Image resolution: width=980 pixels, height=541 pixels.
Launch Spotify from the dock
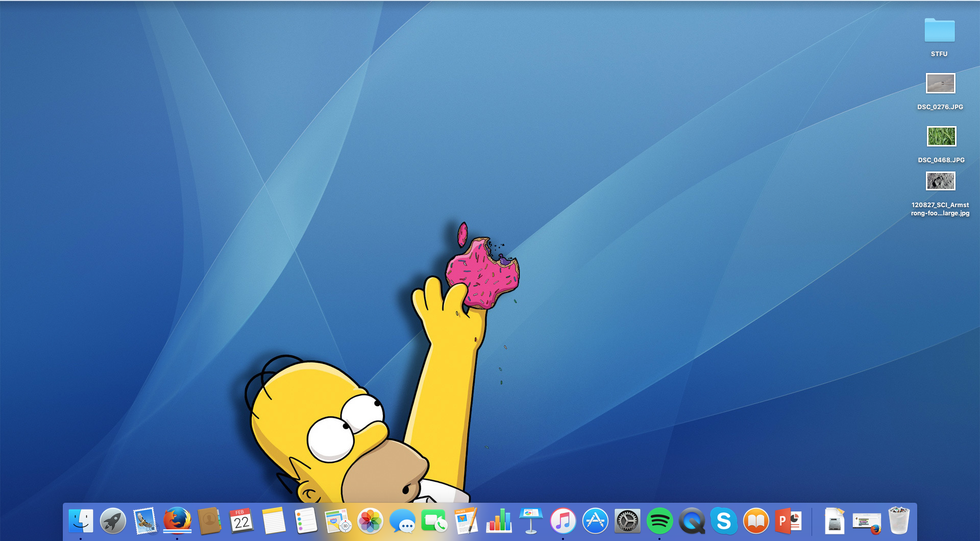[x=659, y=521]
